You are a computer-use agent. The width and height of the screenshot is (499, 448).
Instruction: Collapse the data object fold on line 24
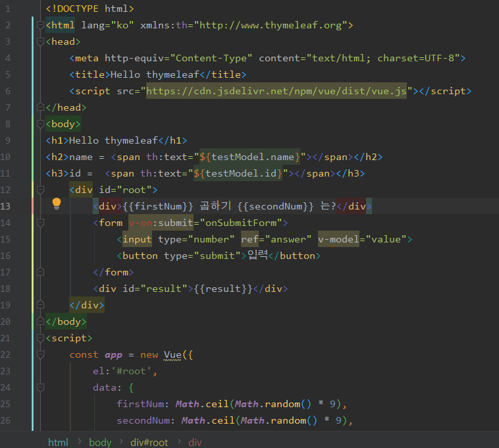(x=40, y=387)
